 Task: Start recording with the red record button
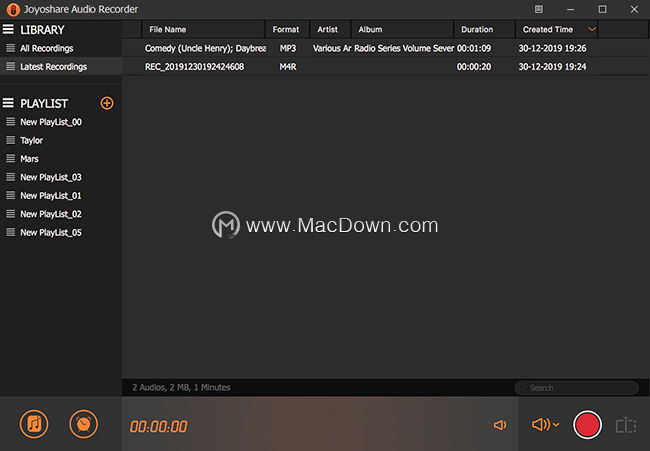587,425
